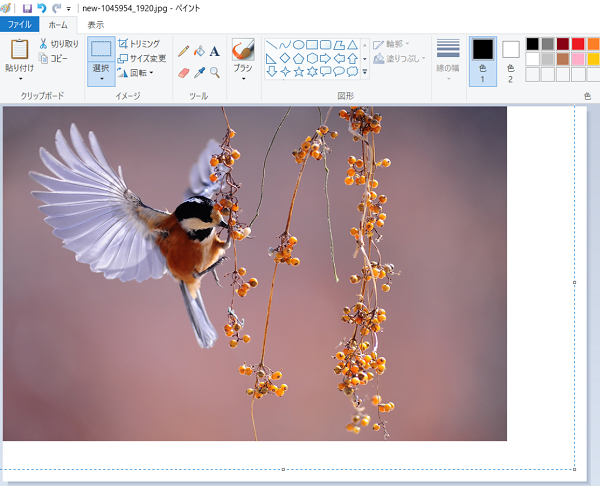This screenshot has width=600, height=486.
Task: Click Cut (切り取り) button
Action: pyautogui.click(x=59, y=44)
